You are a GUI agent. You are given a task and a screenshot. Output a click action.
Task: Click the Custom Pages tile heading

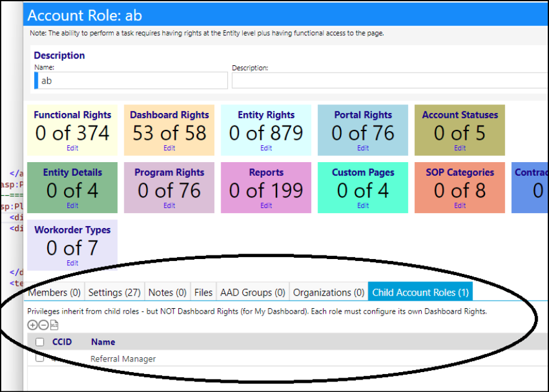tap(363, 172)
